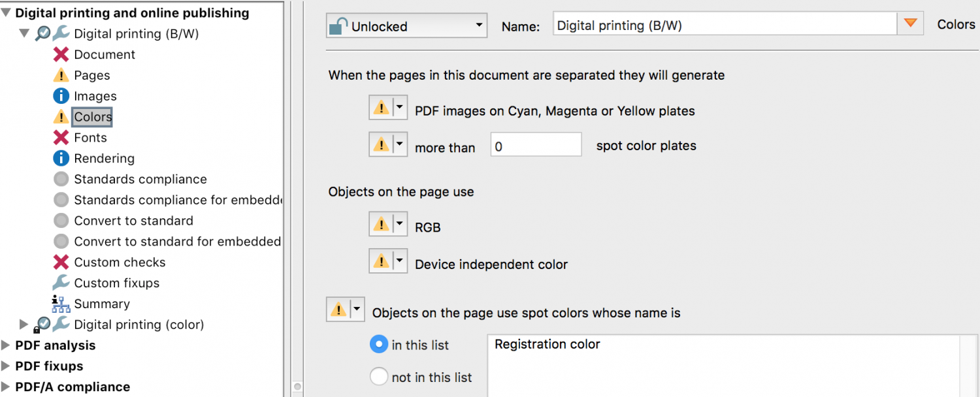
Task: Click the warning triangle icon beside Pages
Action: pyautogui.click(x=61, y=75)
